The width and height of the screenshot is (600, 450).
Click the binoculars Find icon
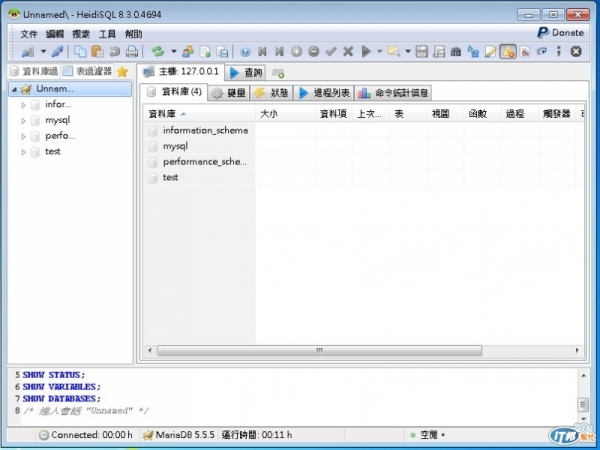(456, 51)
